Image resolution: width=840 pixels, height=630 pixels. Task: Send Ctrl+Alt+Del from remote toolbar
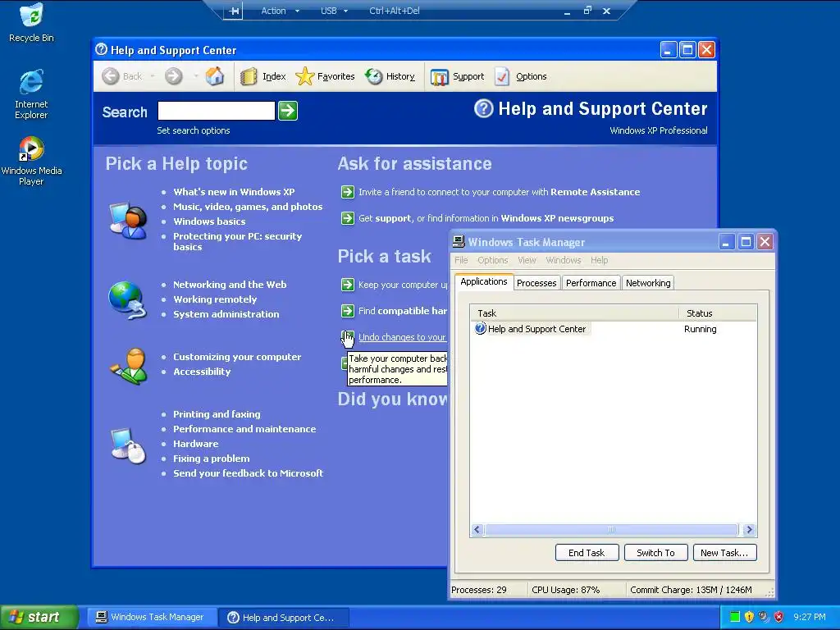pos(395,11)
